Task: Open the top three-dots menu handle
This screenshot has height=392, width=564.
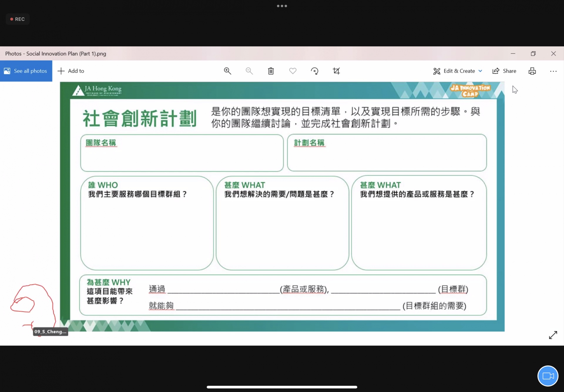Action: point(282,6)
